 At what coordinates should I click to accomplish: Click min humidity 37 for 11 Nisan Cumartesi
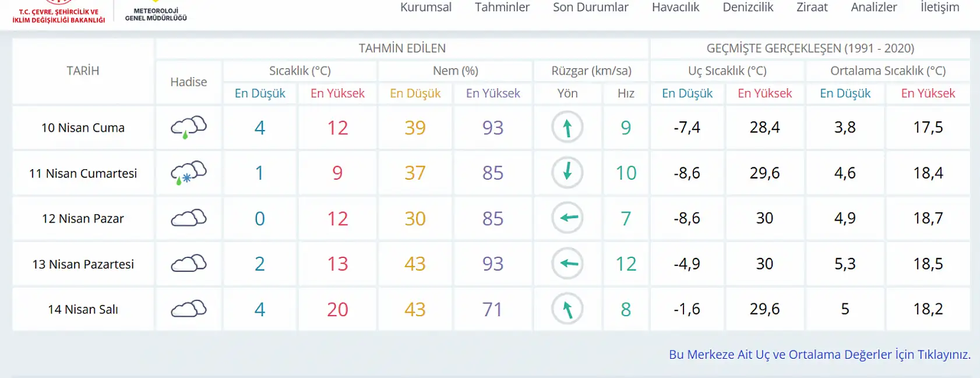click(415, 173)
